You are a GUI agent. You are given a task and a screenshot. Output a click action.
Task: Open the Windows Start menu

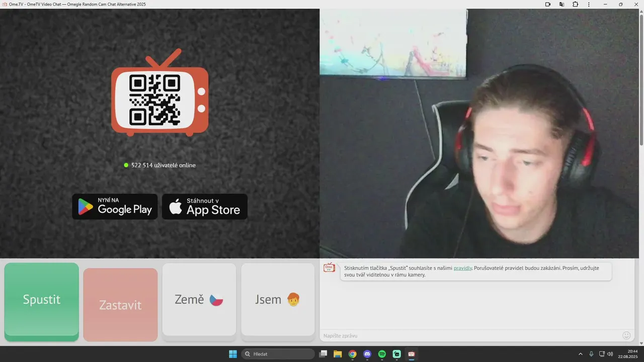[x=233, y=354]
